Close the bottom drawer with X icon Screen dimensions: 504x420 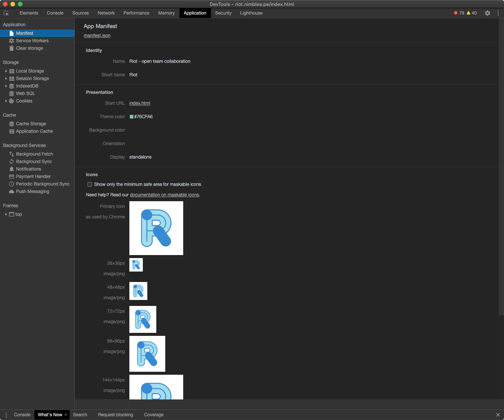498,415
